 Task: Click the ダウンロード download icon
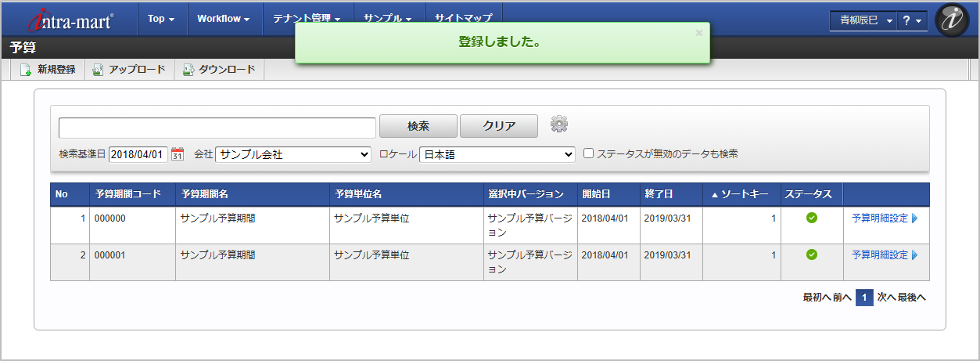coord(188,70)
